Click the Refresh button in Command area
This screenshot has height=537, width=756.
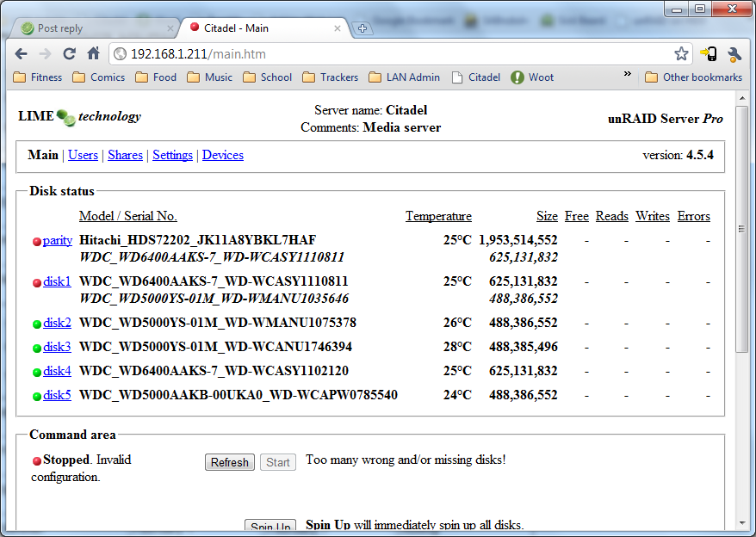[230, 462]
